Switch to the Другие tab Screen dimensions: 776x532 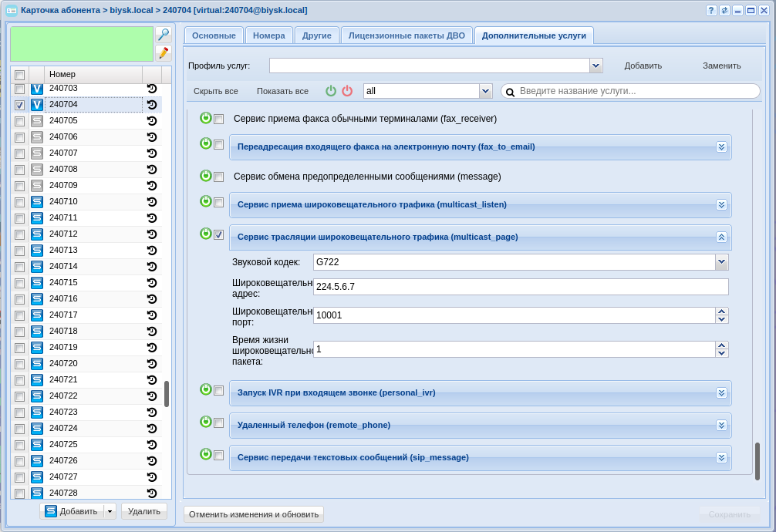pos(317,35)
